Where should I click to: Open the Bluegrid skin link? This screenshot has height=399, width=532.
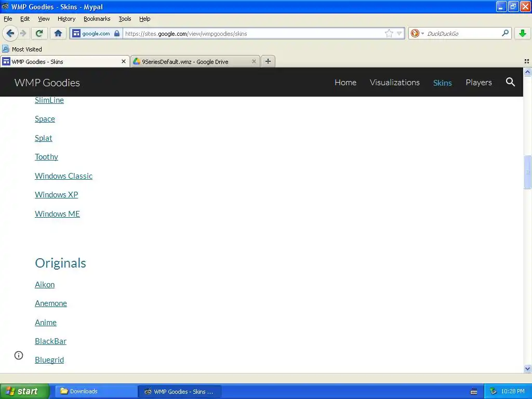(x=49, y=360)
